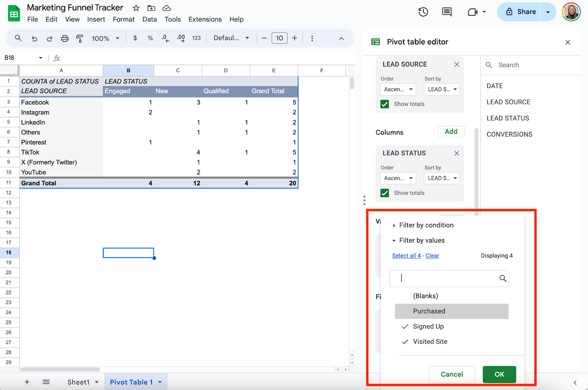Open the Google Sheets home icon
588x390 pixels.
tap(14, 14)
